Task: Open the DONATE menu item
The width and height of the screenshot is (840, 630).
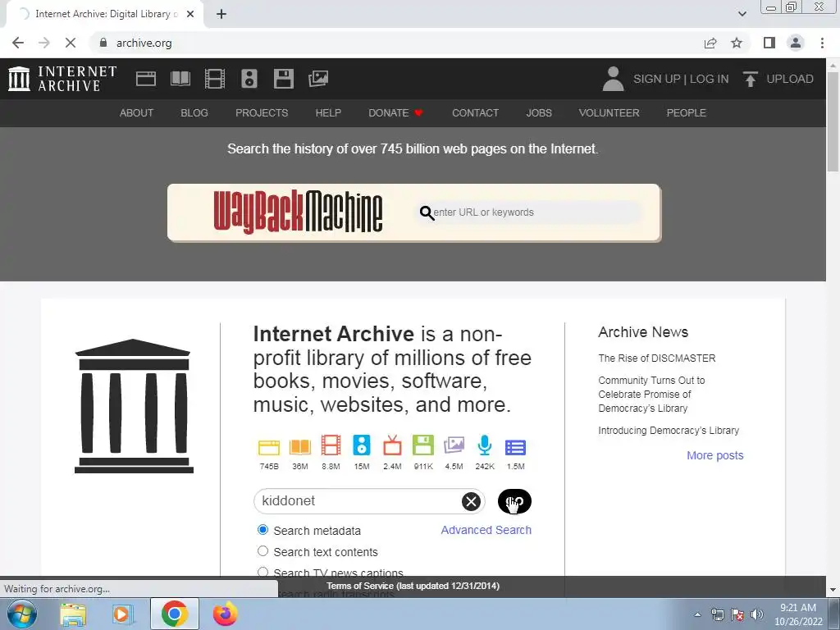Action: click(395, 113)
